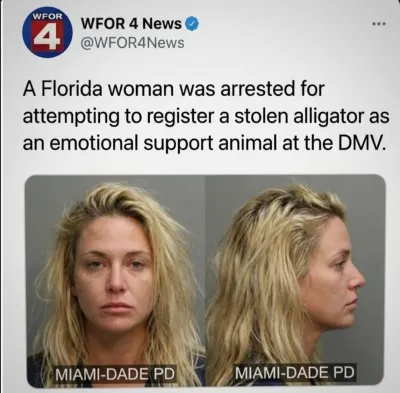Click the right MIAMI-DADE PD caption
The width and height of the screenshot is (400, 393).
pos(295,372)
